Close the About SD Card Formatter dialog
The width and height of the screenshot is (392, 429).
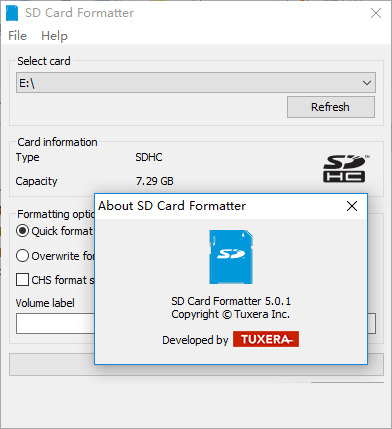coord(352,206)
